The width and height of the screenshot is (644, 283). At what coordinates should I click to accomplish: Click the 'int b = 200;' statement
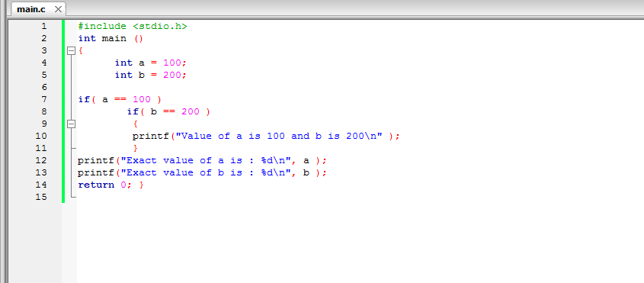(x=151, y=76)
